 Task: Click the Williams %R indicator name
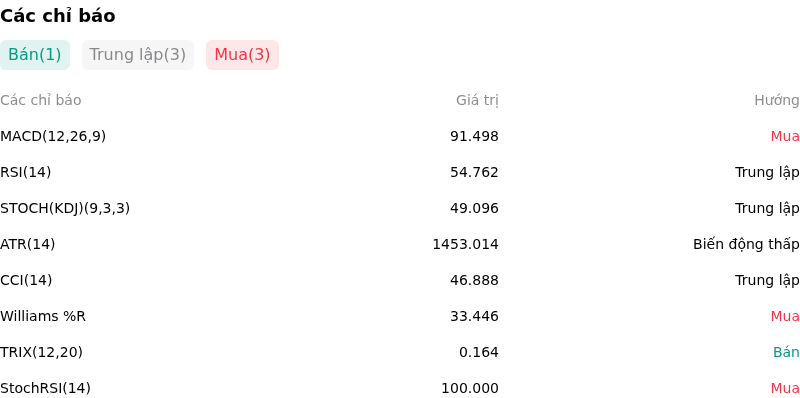[43, 316]
